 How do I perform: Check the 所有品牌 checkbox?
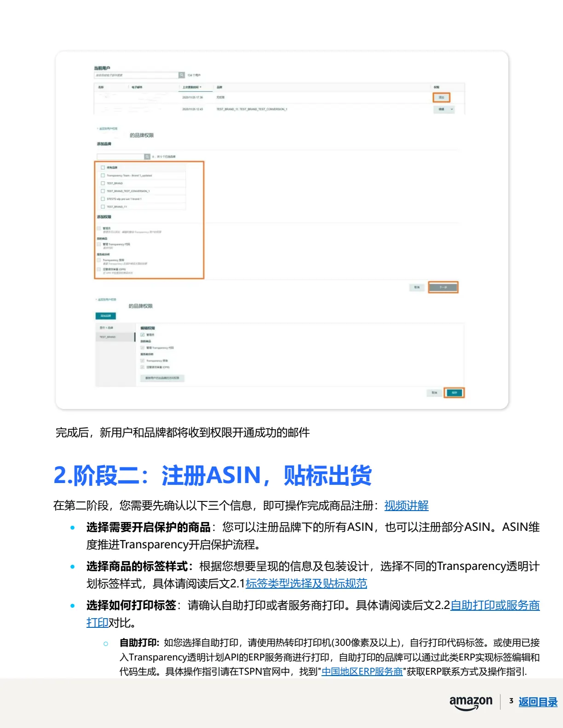(x=103, y=168)
